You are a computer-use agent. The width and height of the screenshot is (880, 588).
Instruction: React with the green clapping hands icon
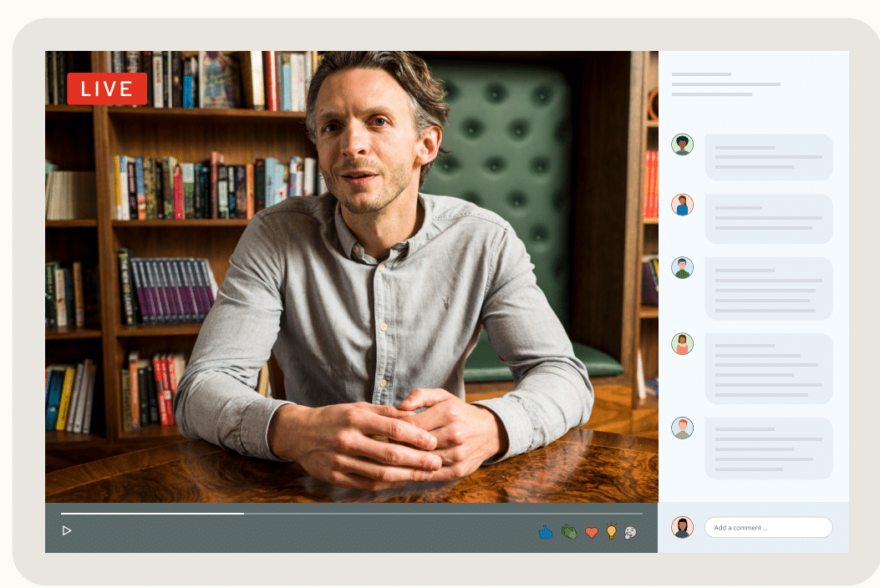pos(569,532)
